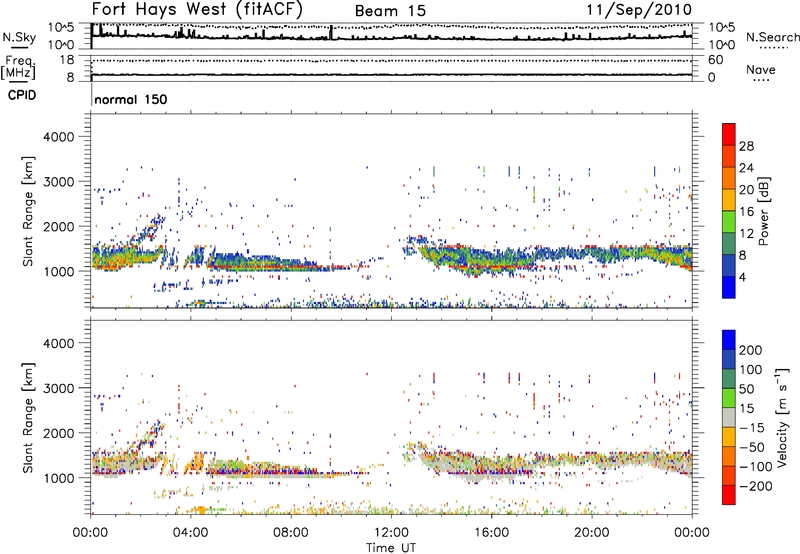Click the 'Power [dB]' colorbar label
The width and height of the screenshot is (800, 554).
763,211
